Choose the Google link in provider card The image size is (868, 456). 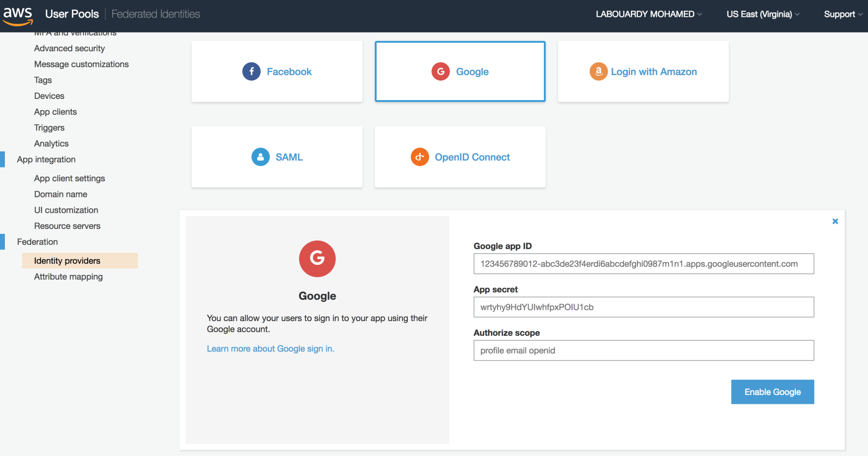(472, 72)
